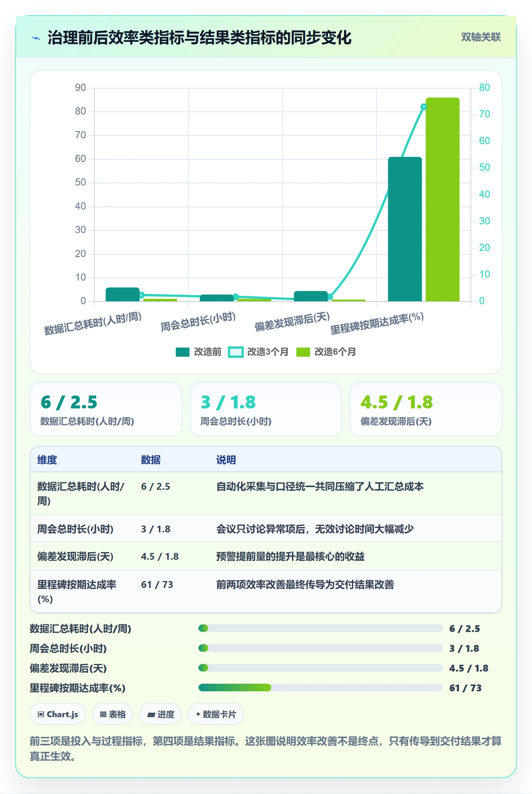This screenshot has height=794, width=532.
Task: Click the lightning bolt icon beside the title
Action: click(36, 38)
